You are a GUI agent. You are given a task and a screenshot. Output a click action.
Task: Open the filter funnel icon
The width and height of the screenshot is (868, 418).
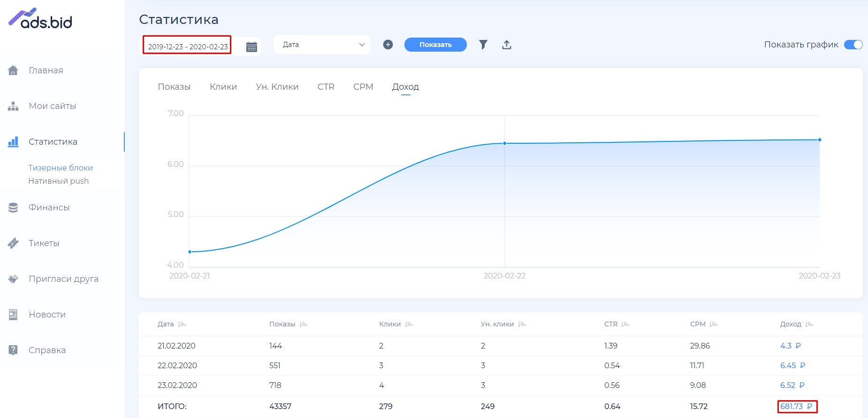tap(483, 45)
